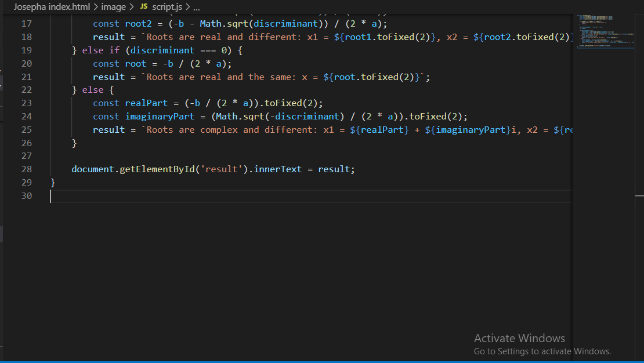Click line number 24 in the gutter

pyautogui.click(x=27, y=116)
